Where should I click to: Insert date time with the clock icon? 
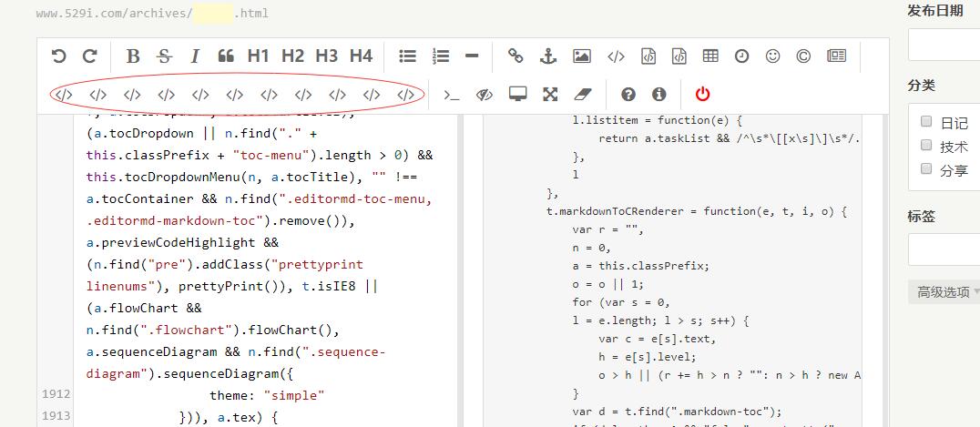point(742,56)
